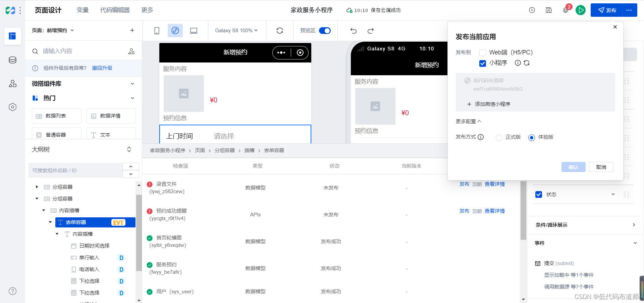Click the outline search by name/ID field

75,171
